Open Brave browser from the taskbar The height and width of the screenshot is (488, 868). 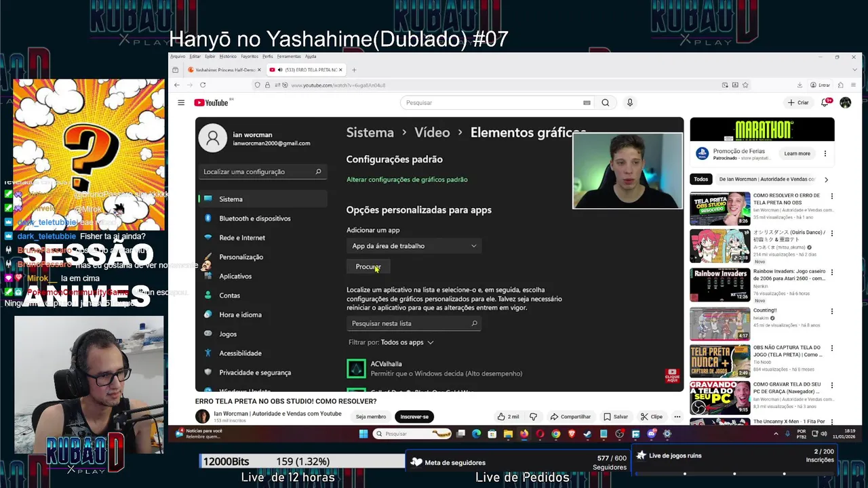[571, 434]
